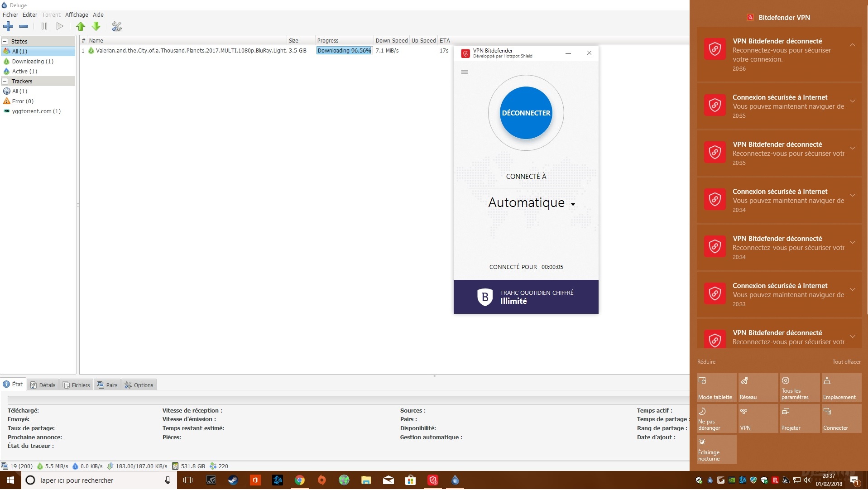Open Deluge preferences tools icon
868x490 pixels.
[x=117, y=26]
